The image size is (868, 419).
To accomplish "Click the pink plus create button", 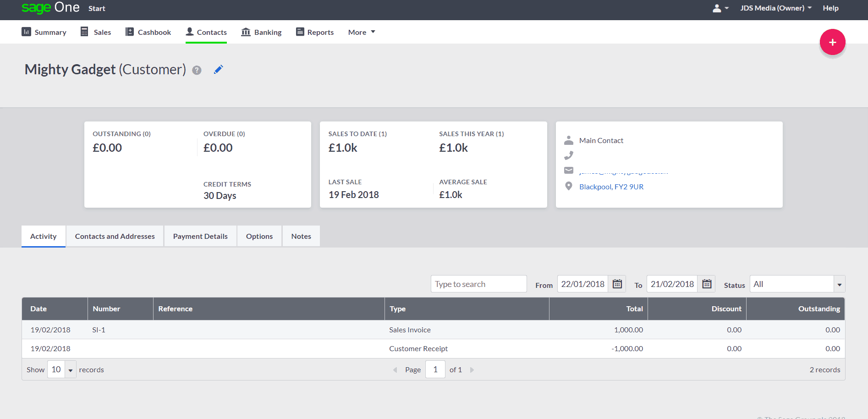I will point(832,42).
